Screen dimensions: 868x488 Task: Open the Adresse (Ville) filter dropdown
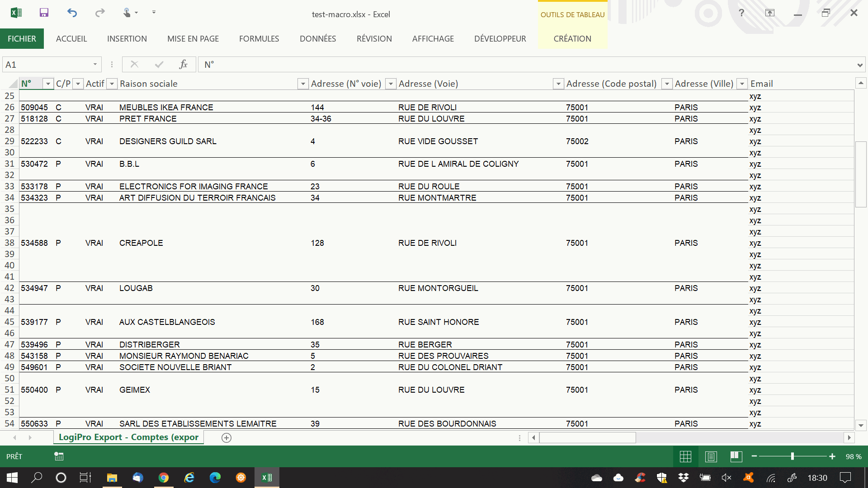(742, 84)
